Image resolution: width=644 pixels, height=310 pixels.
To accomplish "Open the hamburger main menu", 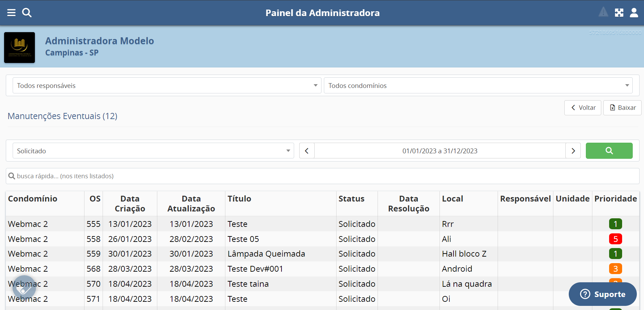I will click(x=11, y=13).
